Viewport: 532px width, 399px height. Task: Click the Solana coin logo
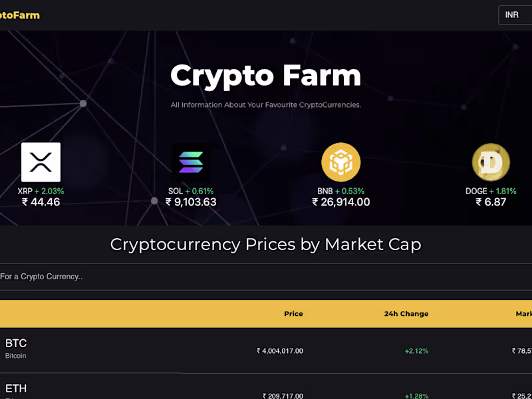point(190,162)
